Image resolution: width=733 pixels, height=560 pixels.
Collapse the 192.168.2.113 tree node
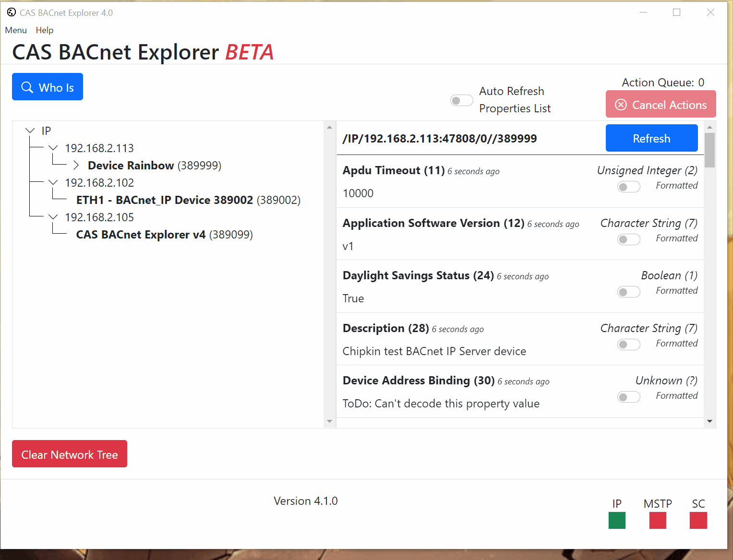tap(53, 148)
